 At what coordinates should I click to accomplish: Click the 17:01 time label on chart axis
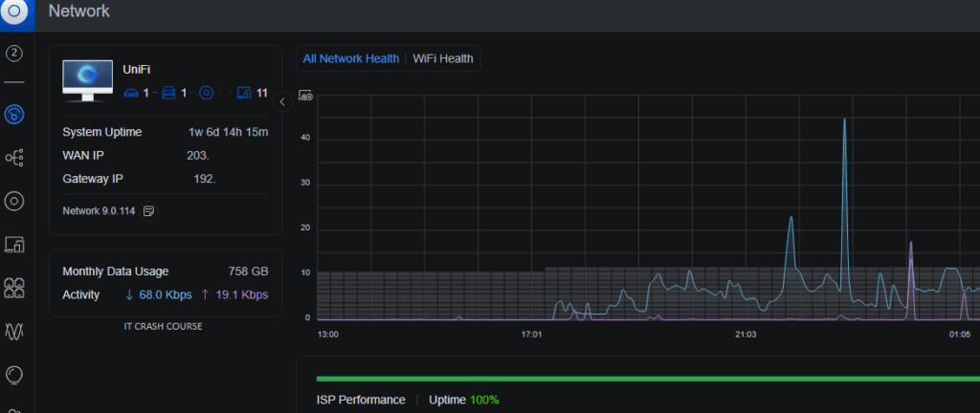point(530,335)
